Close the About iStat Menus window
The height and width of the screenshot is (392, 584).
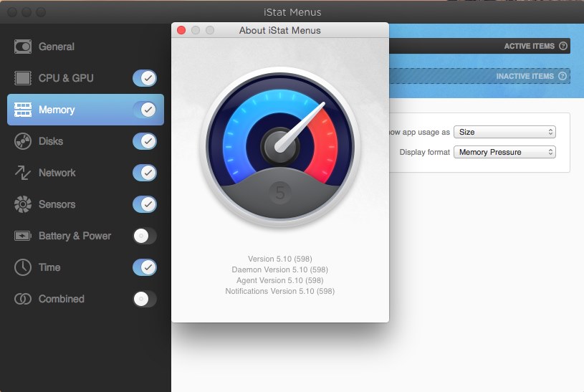coord(181,30)
